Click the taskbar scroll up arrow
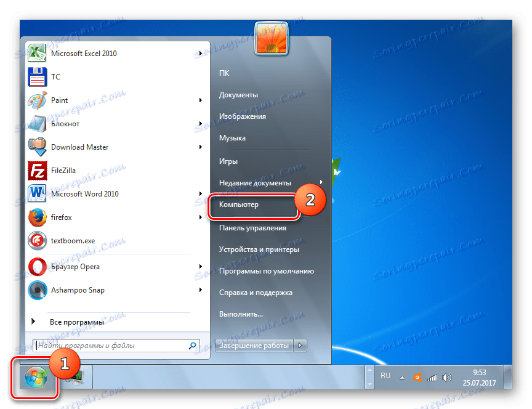The height and width of the screenshot is (409, 532). pos(370,371)
